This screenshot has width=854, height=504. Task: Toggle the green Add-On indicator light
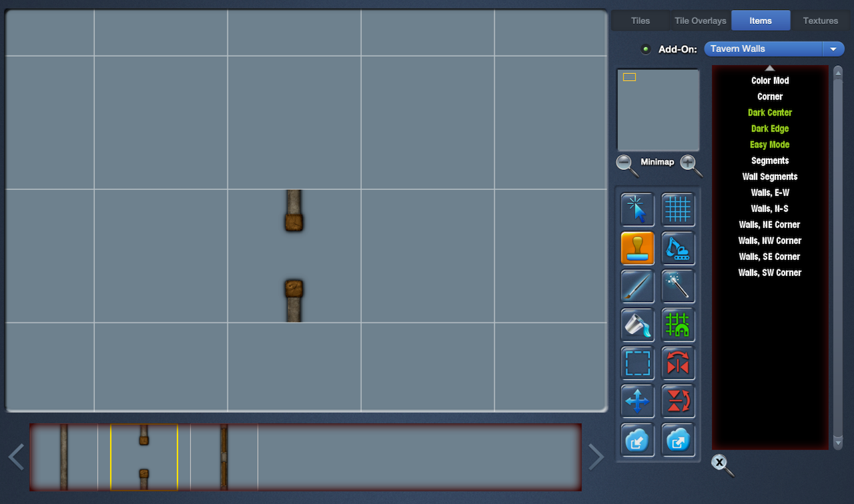point(645,49)
